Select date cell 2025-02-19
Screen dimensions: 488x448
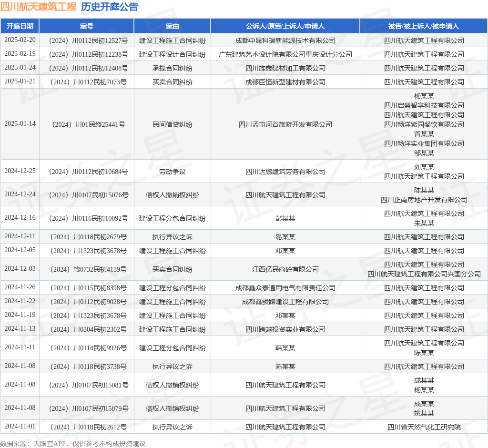20,53
